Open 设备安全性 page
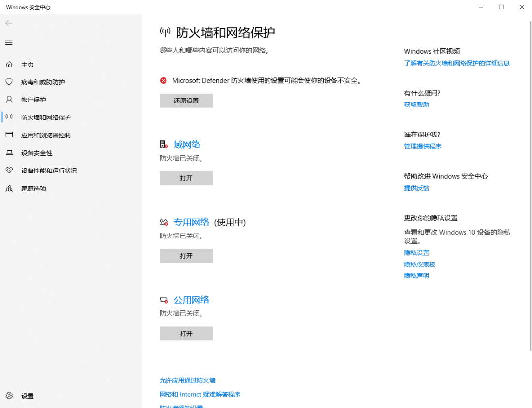Image resolution: width=532 pixels, height=408 pixels. [x=36, y=153]
